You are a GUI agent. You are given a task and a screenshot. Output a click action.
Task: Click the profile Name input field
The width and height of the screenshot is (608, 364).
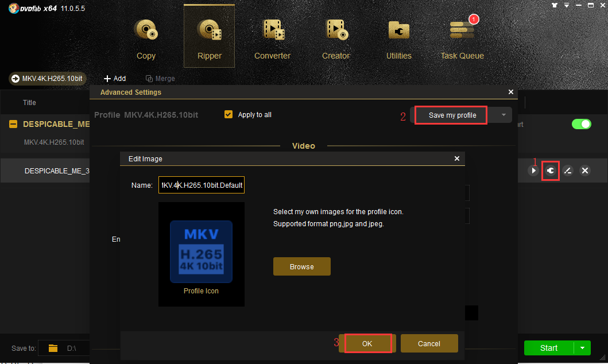point(202,185)
